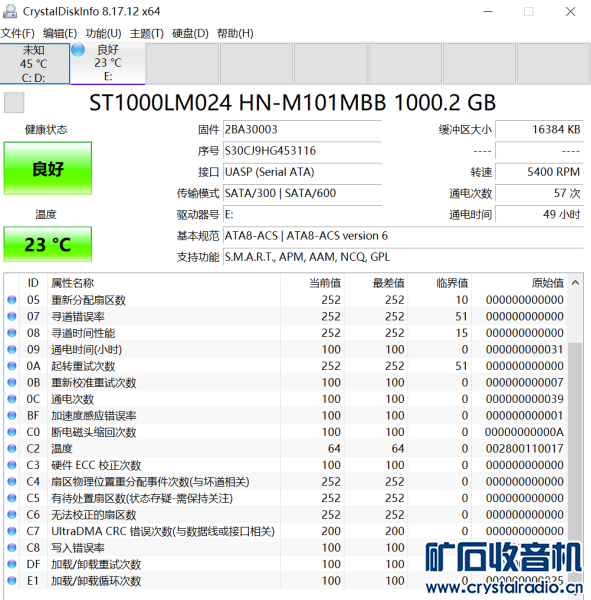
Task: Select the 通电时间(小时) attribute name
Action: pyautogui.click(x=87, y=349)
